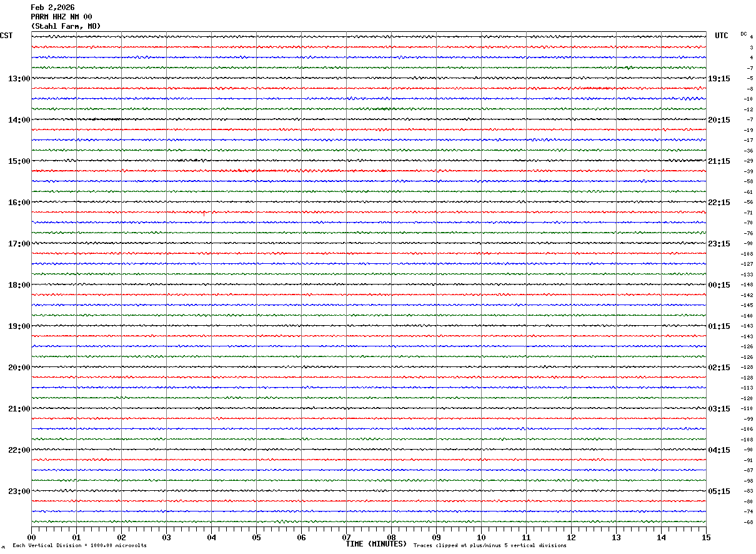Click minute tick label 14 on axis
Viewport: 756px width, 554px height.
(x=661, y=538)
